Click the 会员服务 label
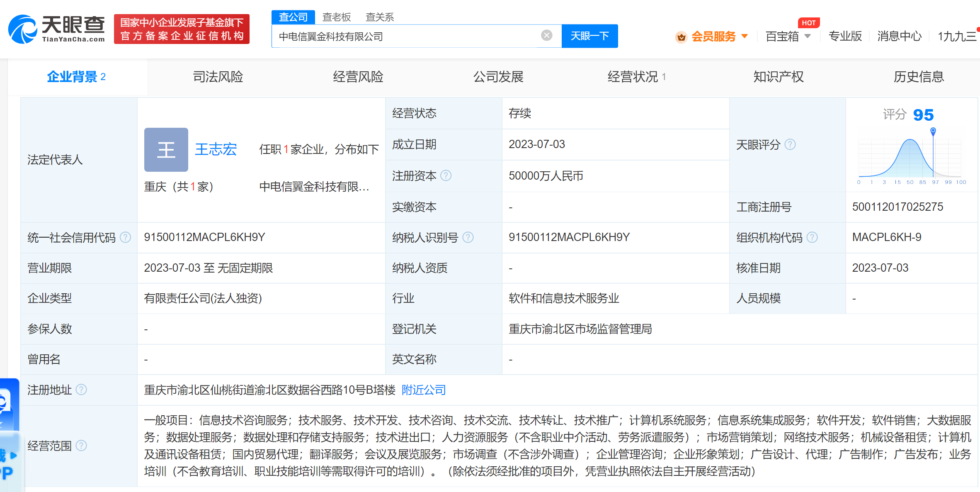Screen dimensions: 980x492 pyautogui.click(x=713, y=37)
